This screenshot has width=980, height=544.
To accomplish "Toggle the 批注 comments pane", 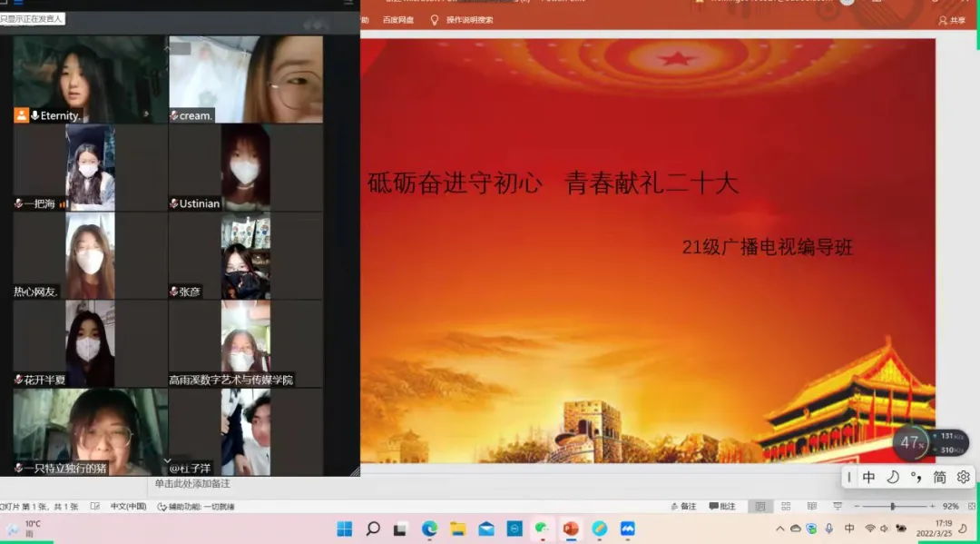I will tap(722, 506).
